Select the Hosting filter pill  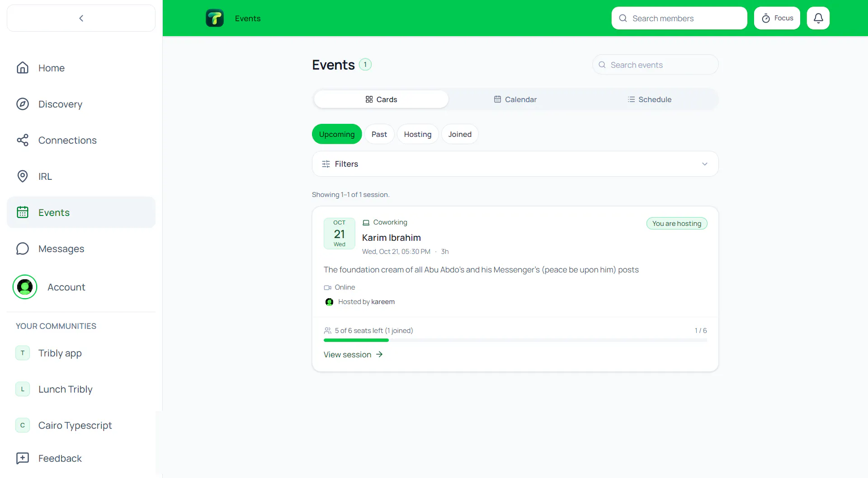(418, 134)
